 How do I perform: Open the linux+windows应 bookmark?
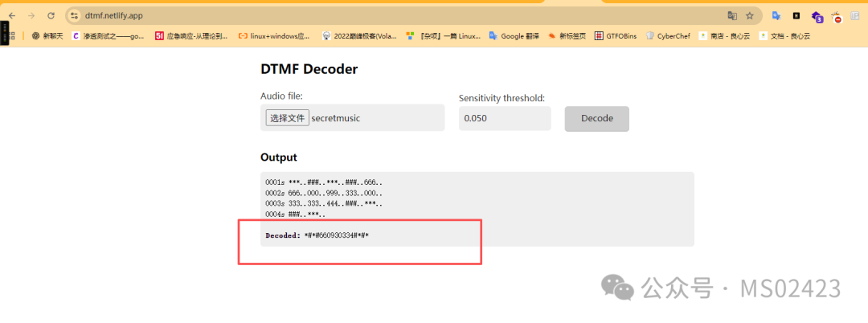point(275,36)
